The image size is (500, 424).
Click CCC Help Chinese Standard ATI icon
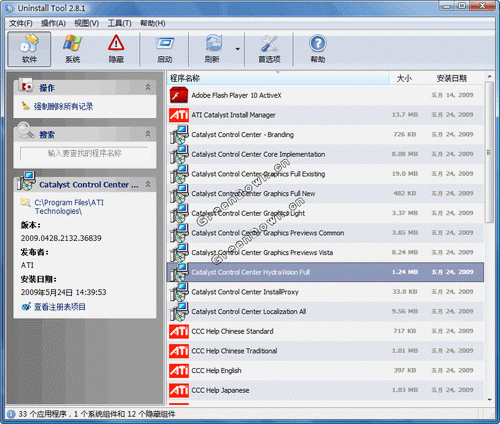179,331
